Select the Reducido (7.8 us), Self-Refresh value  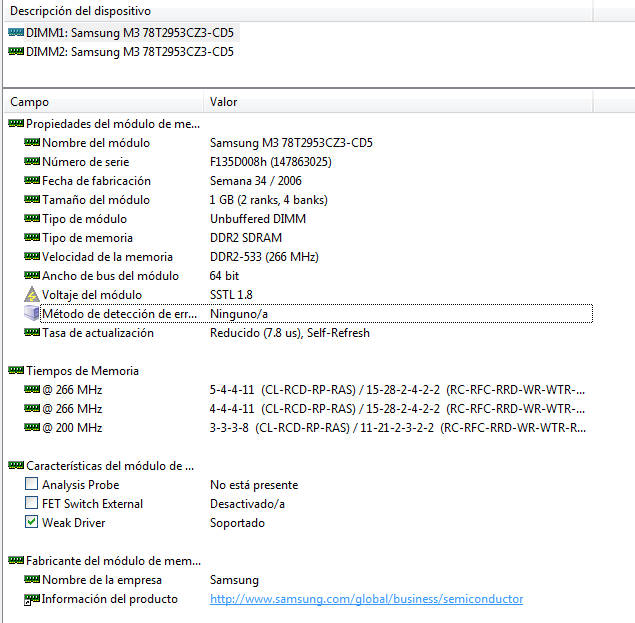(x=290, y=333)
